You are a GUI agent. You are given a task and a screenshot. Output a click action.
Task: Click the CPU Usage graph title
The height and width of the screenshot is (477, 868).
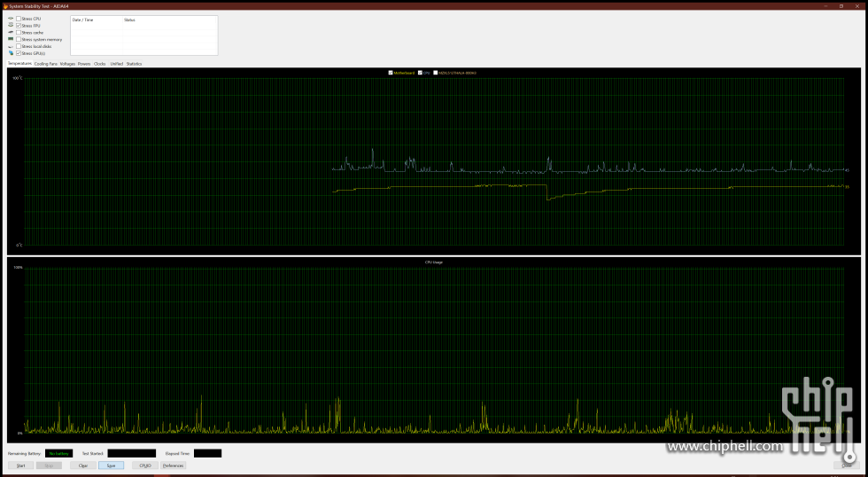[433, 262]
